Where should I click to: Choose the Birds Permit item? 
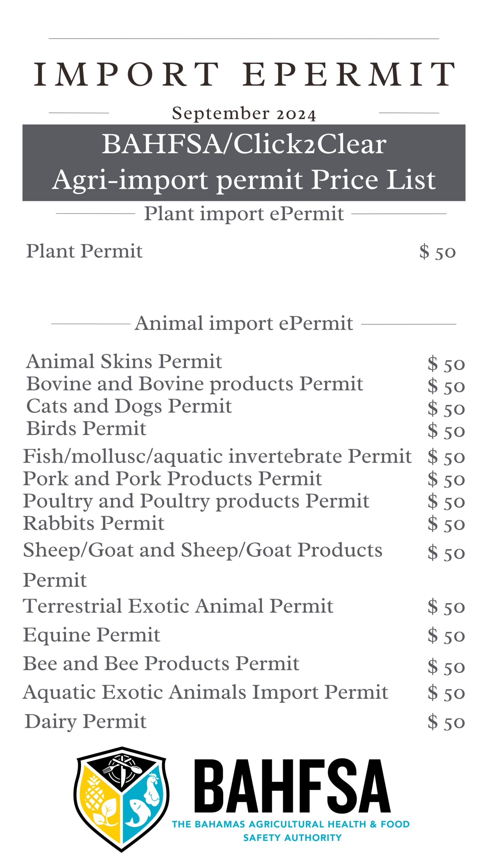click(x=86, y=429)
